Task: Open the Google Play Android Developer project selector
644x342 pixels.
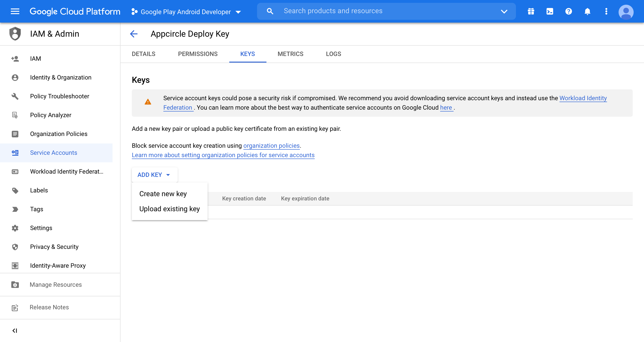Action: [186, 12]
